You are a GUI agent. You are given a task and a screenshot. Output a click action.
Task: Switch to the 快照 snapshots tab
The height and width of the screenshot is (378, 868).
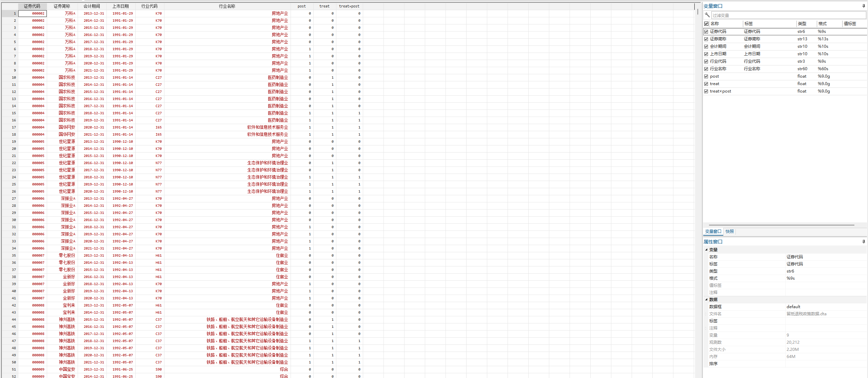pyautogui.click(x=730, y=232)
